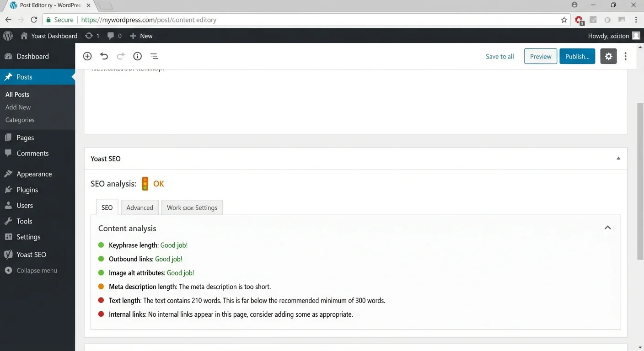Click the redo arrow icon
Viewport: 644px width, 351px height.
coord(121,56)
